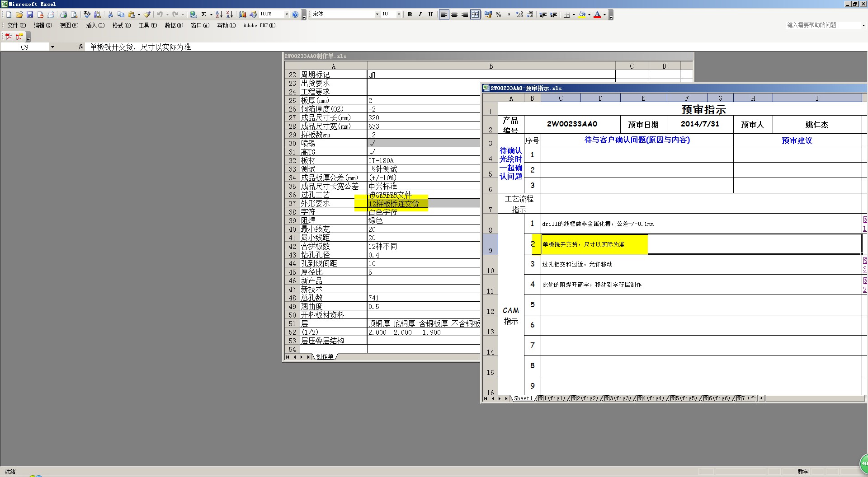Increase the cell indent
Image resolution: width=868 pixels, height=477 pixels.
[x=553, y=14]
